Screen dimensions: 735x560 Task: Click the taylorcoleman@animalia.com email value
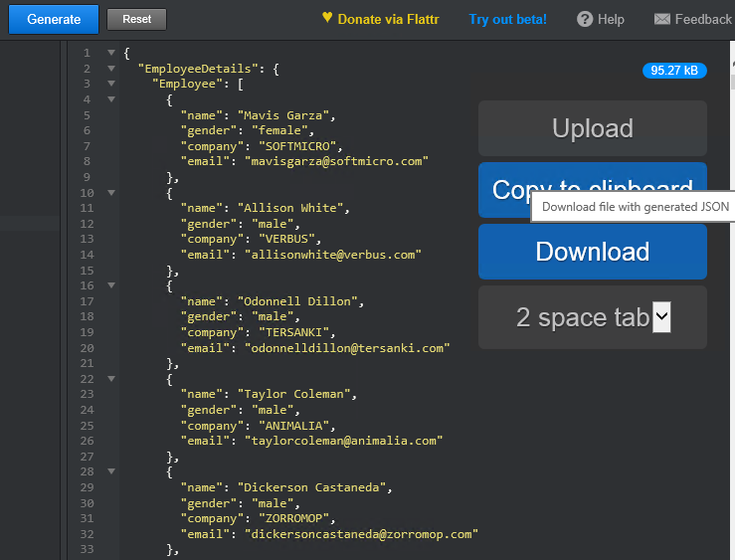point(343,441)
